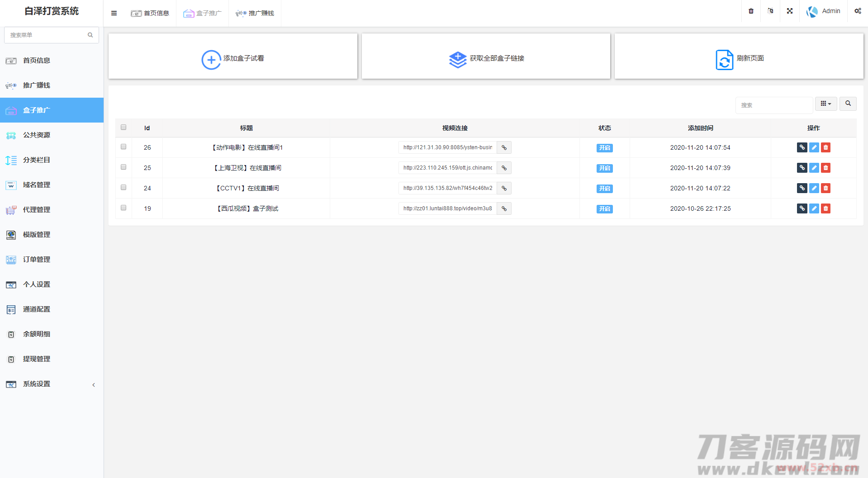868x478 pixels.
Task: Open the Admin user menu
Action: point(824,11)
